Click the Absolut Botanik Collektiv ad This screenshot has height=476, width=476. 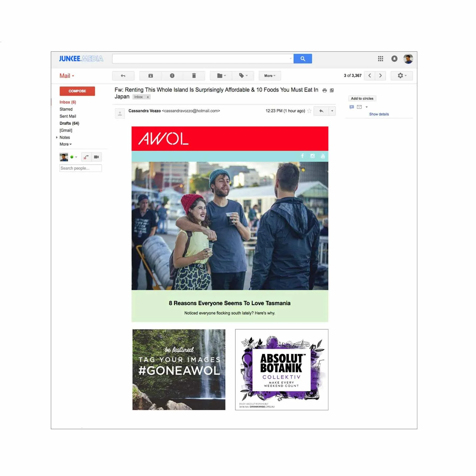(282, 369)
